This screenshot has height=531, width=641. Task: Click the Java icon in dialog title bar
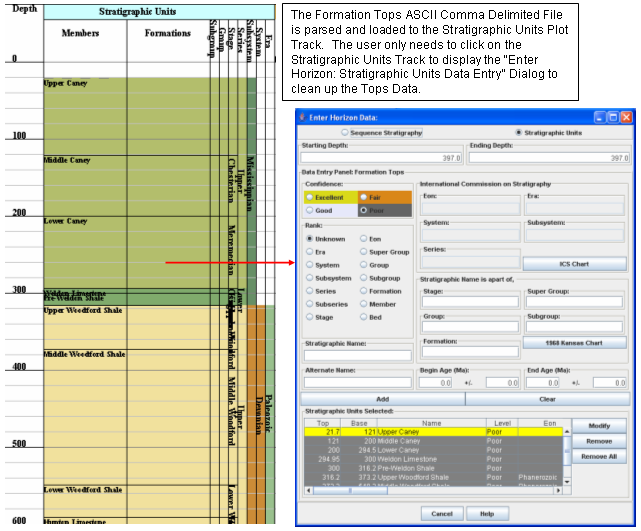(303, 117)
